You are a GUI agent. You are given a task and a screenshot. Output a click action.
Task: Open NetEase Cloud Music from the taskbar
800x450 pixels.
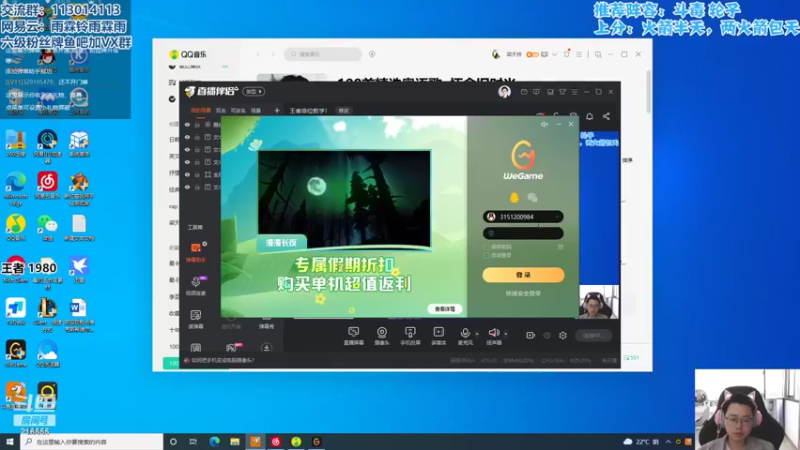click(276, 441)
